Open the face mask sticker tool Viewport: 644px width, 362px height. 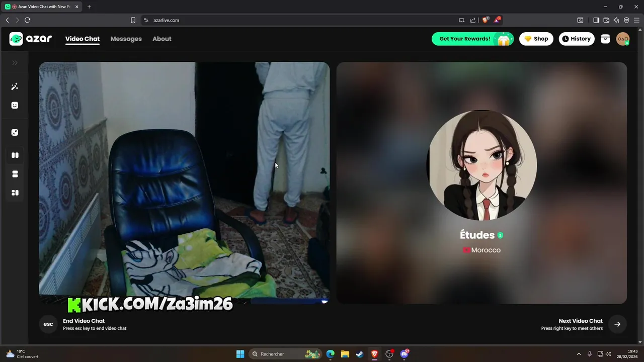click(x=15, y=105)
